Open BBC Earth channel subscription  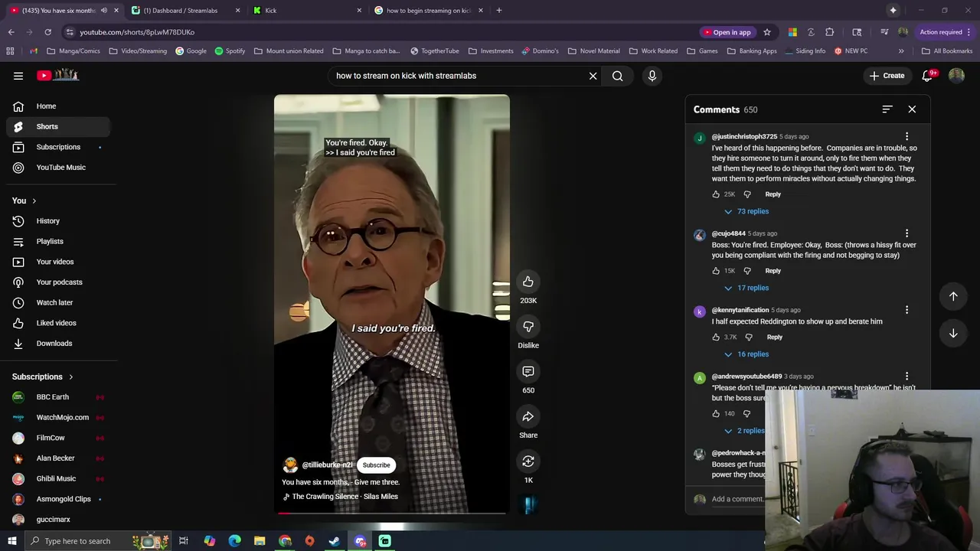pyautogui.click(x=58, y=397)
